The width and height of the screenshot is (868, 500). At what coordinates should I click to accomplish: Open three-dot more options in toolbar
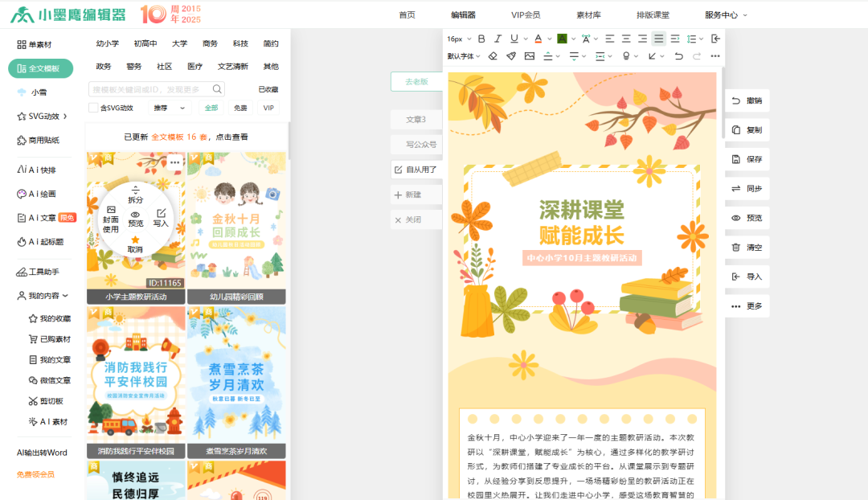pos(715,56)
